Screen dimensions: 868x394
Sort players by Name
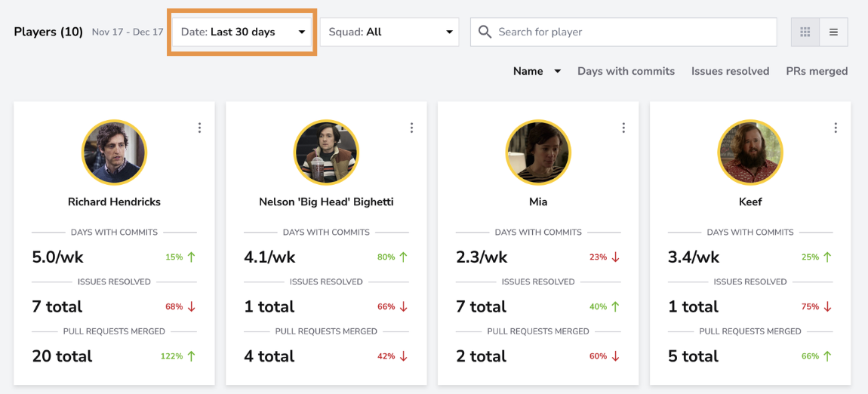[x=528, y=71]
